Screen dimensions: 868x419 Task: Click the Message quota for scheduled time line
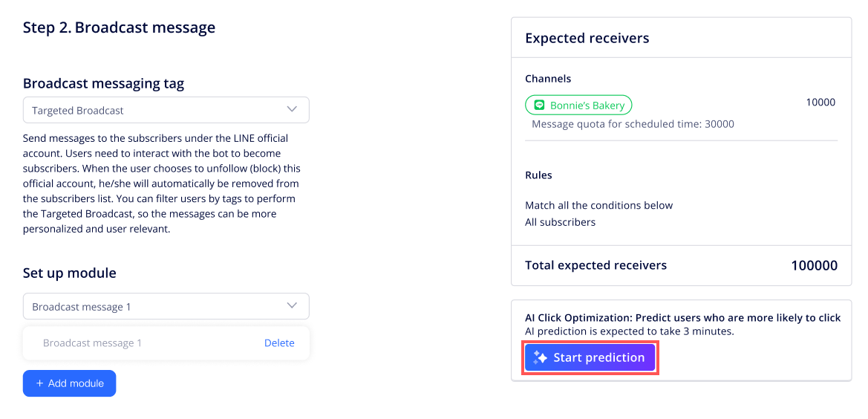(x=633, y=124)
